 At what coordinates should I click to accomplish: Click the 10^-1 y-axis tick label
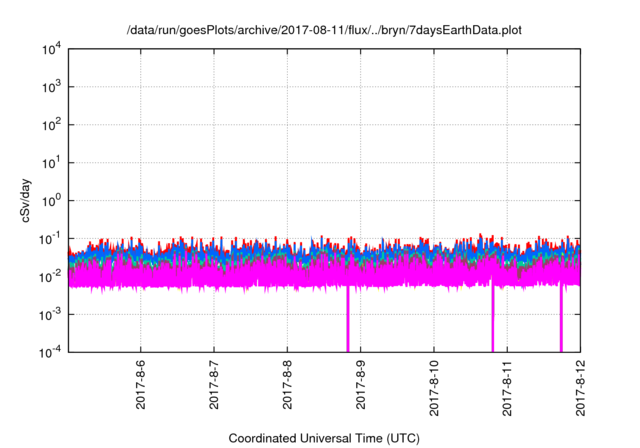click(50, 239)
